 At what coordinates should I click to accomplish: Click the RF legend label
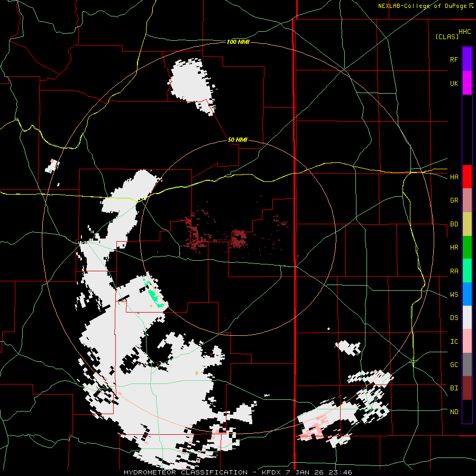454,59
